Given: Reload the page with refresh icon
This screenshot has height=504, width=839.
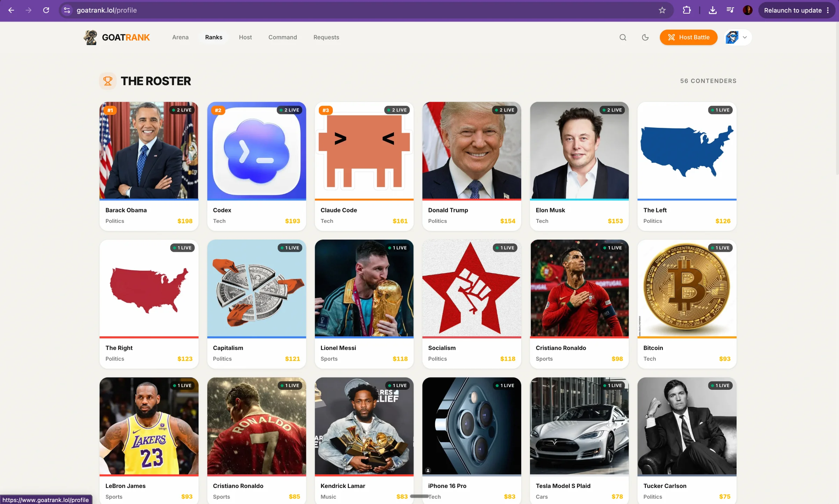Looking at the screenshot, I should pos(46,10).
